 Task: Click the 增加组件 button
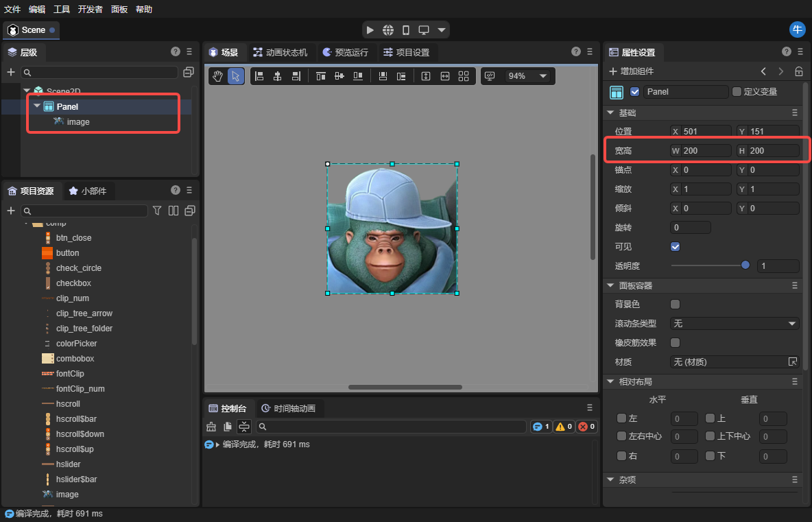point(632,71)
